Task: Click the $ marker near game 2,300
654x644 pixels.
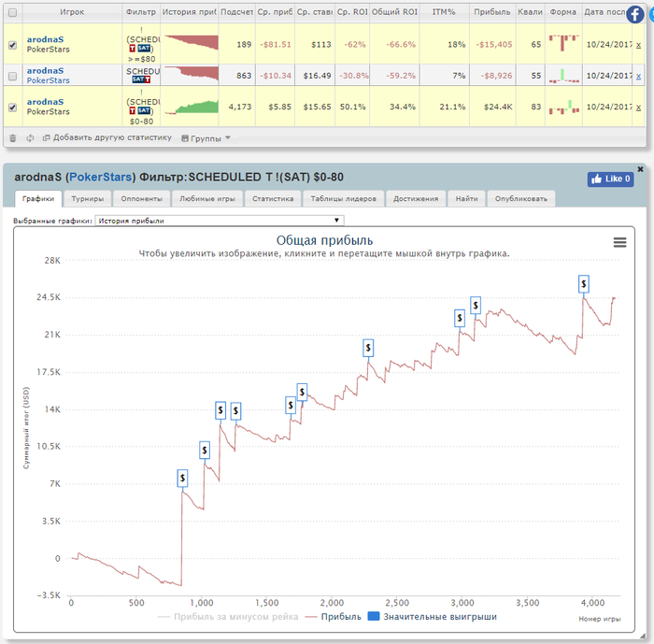Action: (368, 348)
